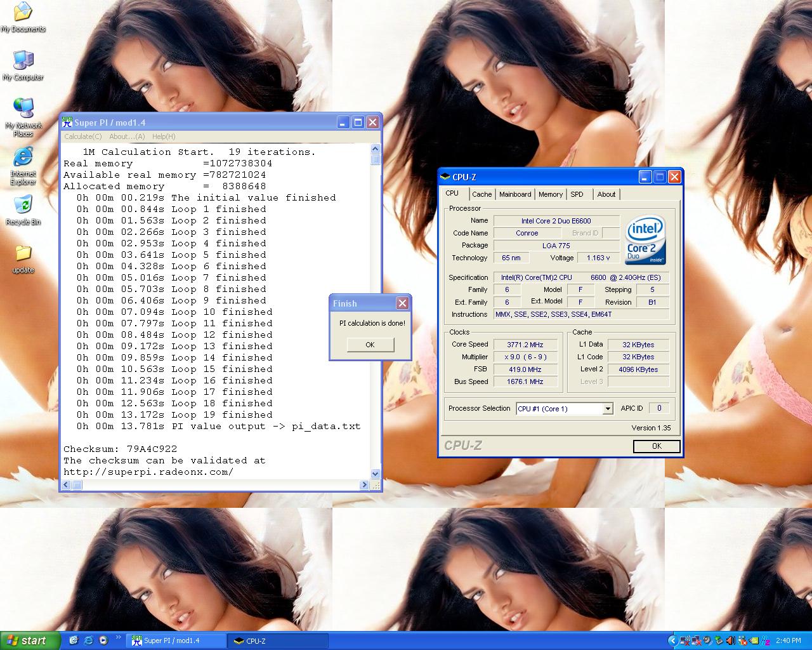Close the Finish dialog with X
Screen dimensions: 812x650
pos(402,303)
